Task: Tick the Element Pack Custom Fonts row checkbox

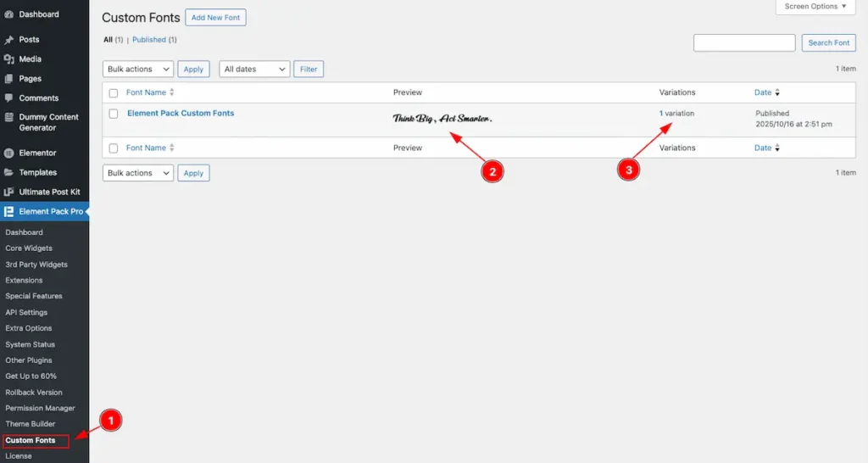Action: tap(114, 114)
